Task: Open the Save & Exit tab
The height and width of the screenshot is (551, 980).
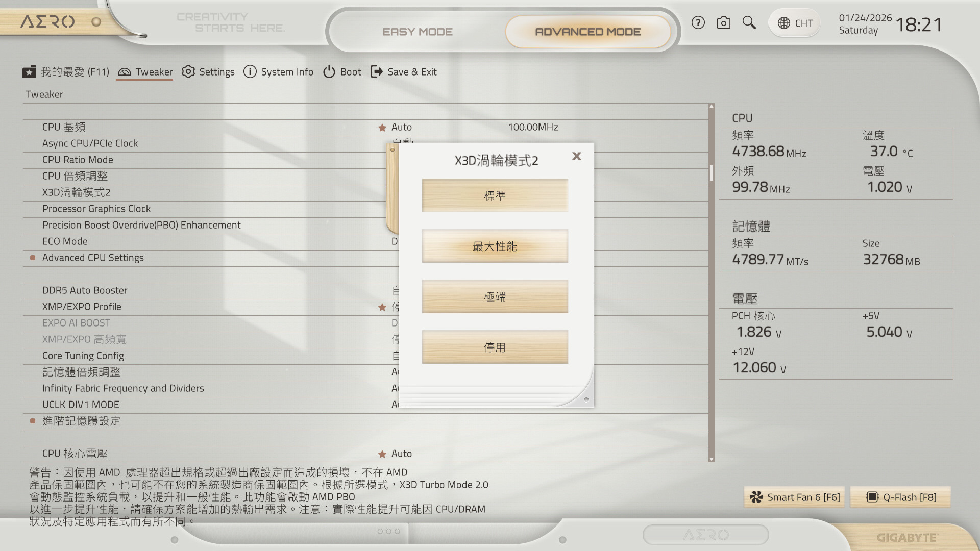Action: (x=404, y=72)
